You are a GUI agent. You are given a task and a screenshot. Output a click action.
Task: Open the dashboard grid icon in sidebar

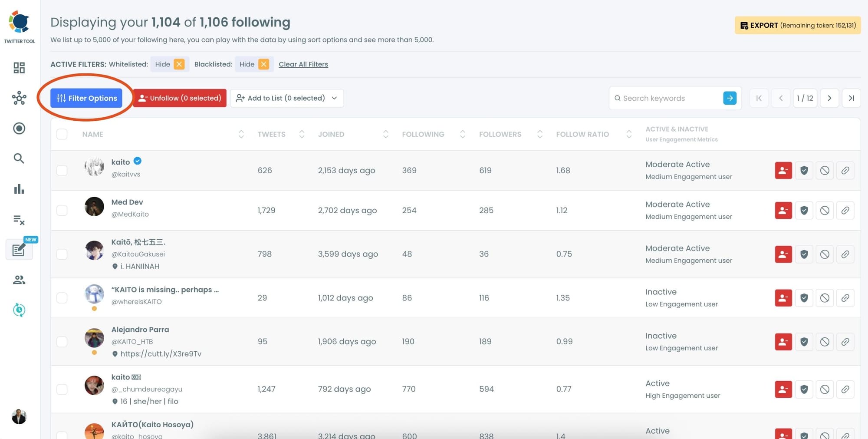tap(19, 68)
